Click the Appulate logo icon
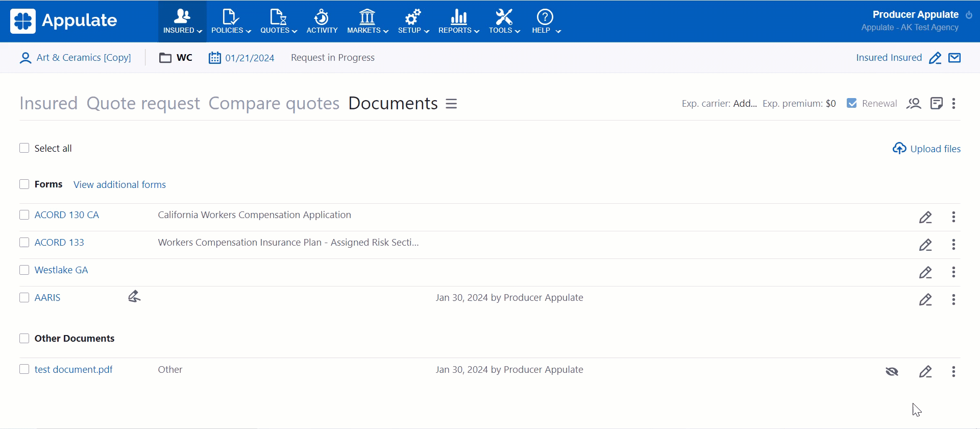This screenshot has height=429, width=980. pyautogui.click(x=23, y=21)
